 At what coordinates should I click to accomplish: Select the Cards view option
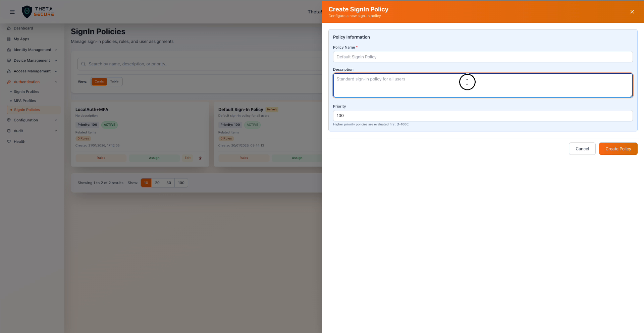99,81
